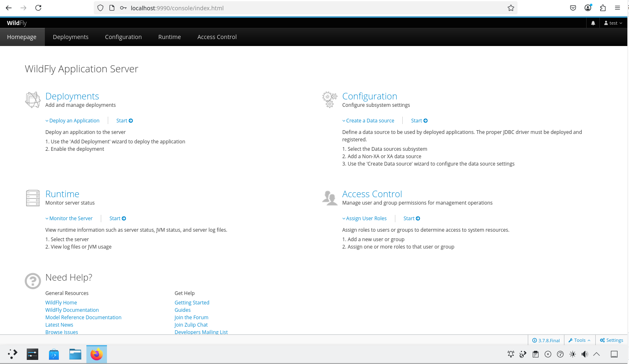Open the Join Zulip Chat link
Viewport: 629px width, 364px height.
click(x=191, y=325)
